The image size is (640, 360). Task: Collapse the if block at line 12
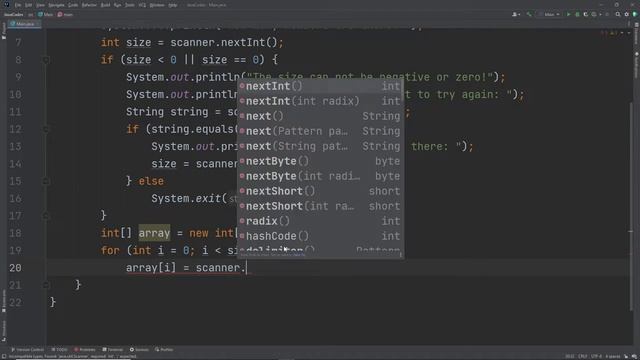[x=46, y=129]
